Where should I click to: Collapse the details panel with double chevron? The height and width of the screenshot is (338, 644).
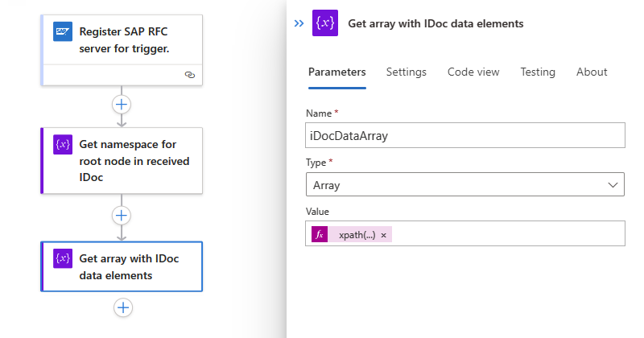(299, 23)
